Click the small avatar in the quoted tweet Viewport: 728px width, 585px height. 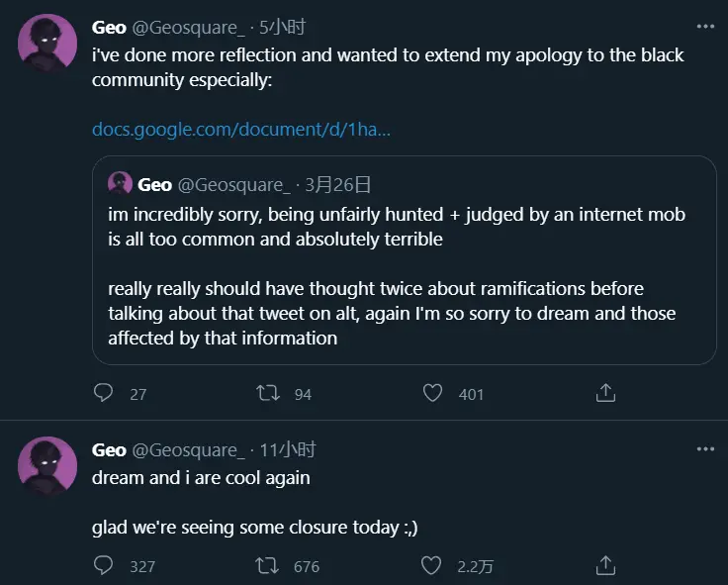(x=121, y=184)
